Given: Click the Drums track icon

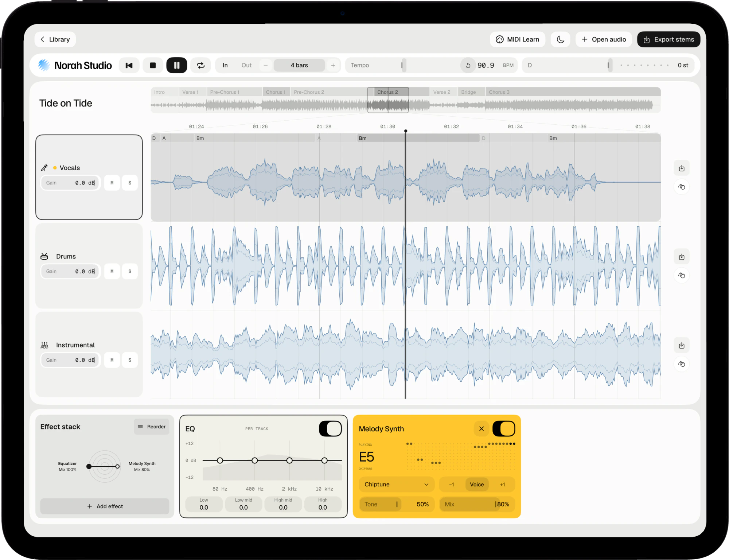Looking at the screenshot, I should 44,256.
